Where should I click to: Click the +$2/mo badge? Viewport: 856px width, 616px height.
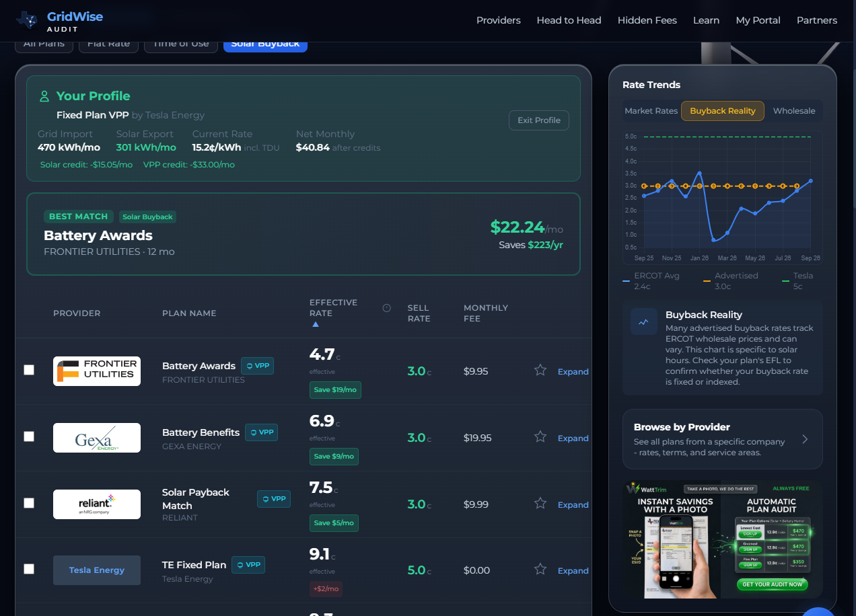326,589
